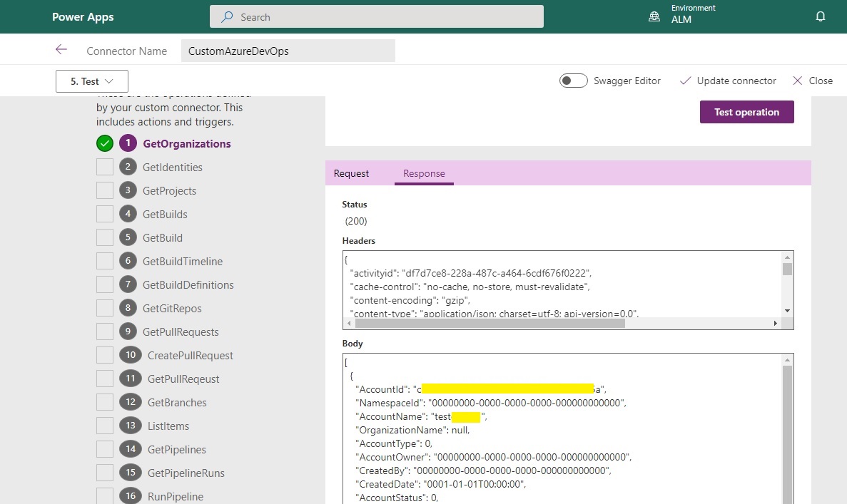Screen dimensions: 847x504
Task: Click the ALM environment globe icon
Action: point(654,16)
